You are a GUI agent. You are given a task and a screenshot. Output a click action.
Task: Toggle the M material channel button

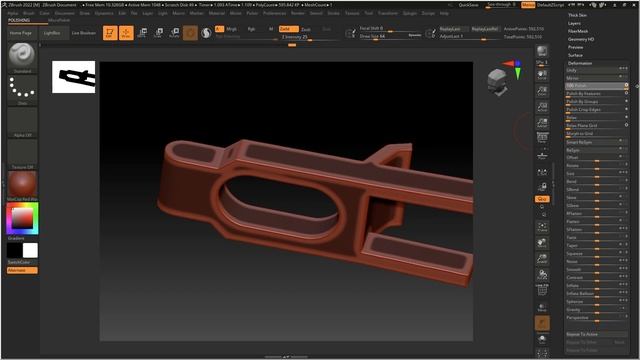(271, 29)
